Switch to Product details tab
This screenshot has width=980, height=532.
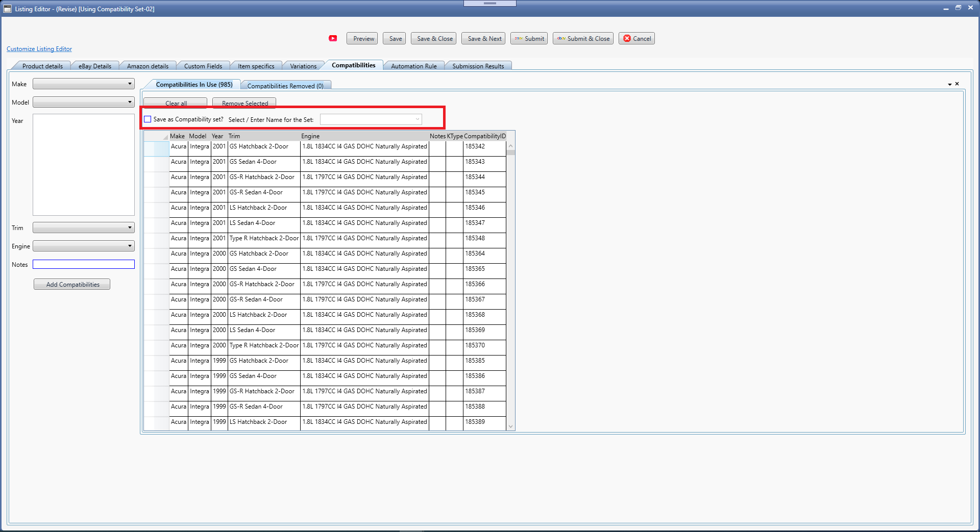click(x=42, y=66)
